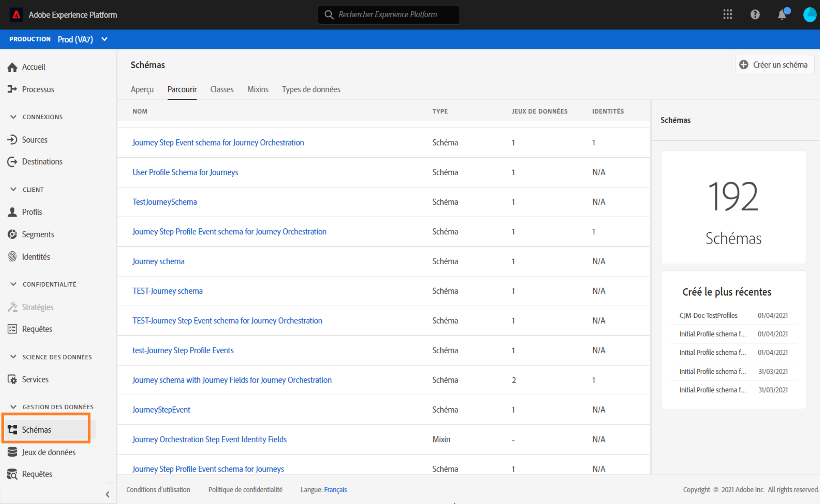Change the language via Français link

335,490
